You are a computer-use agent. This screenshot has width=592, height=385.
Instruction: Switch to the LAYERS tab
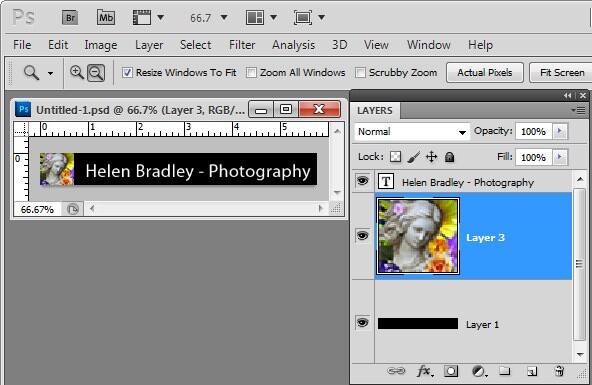tap(375, 111)
